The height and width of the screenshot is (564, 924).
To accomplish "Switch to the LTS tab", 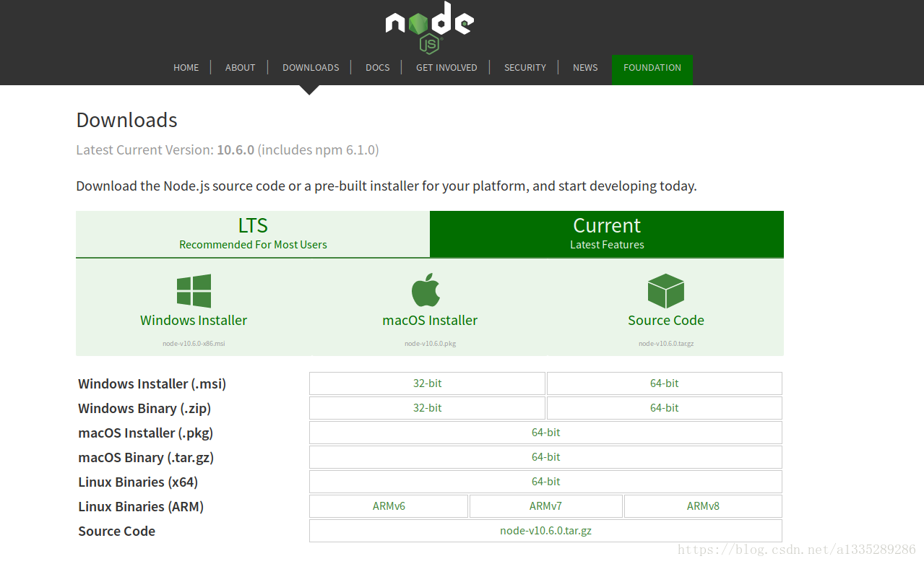I will 253,234.
